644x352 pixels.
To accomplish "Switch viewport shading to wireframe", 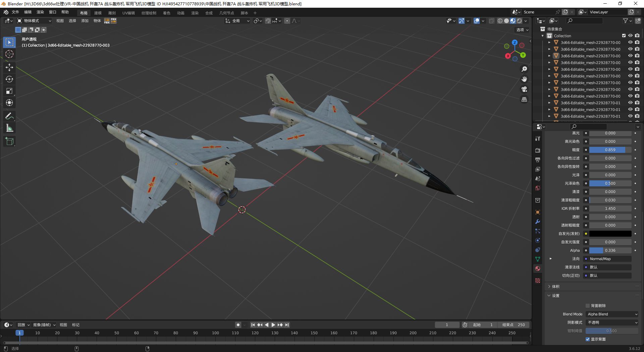I will coord(500,21).
